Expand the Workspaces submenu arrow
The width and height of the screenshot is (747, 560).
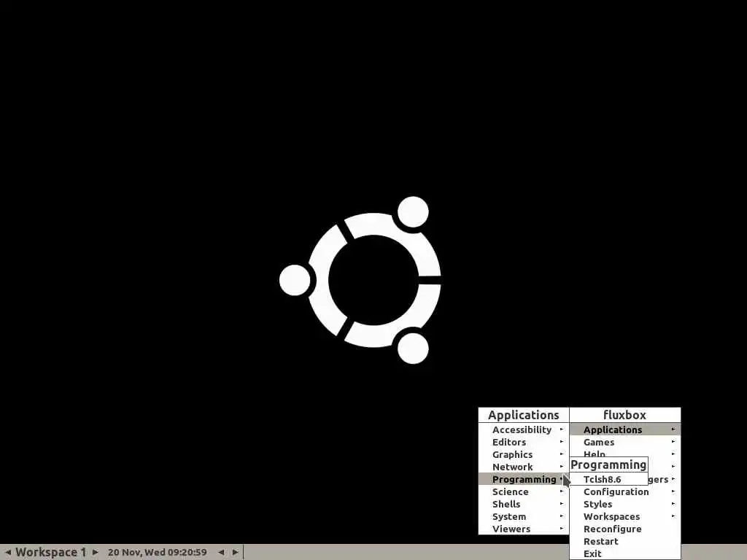673,516
